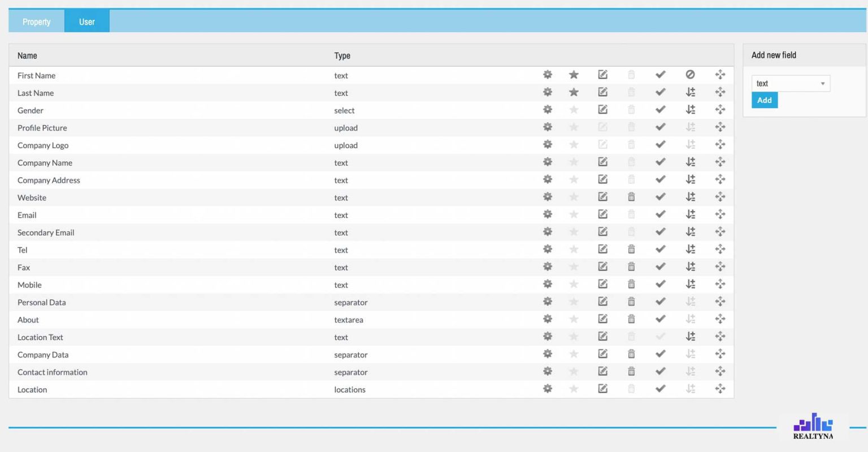Viewport: 868px width, 452px height.
Task: Open settings gear for First Name row
Action: 548,75
